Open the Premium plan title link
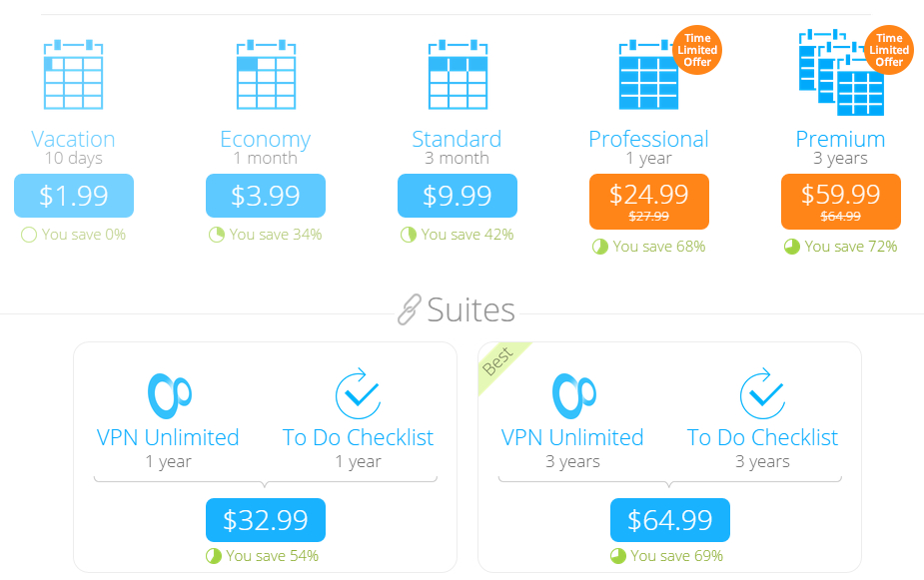This screenshot has width=924, height=580. [x=840, y=139]
